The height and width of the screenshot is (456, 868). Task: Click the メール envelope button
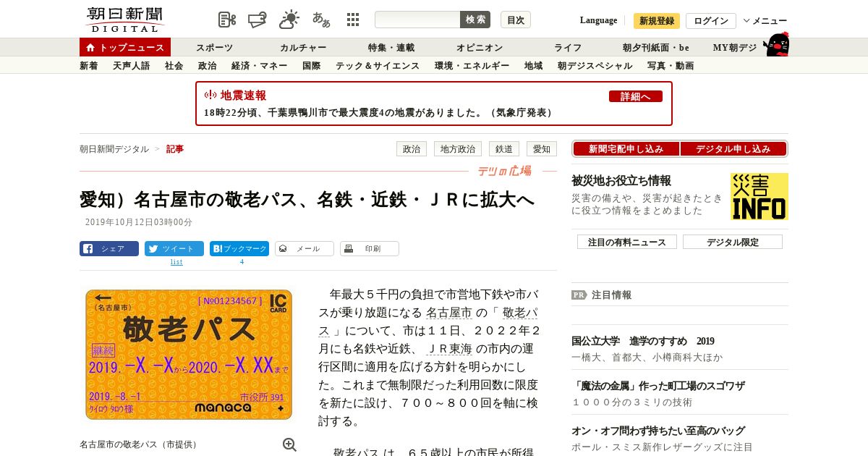pyautogui.click(x=305, y=249)
